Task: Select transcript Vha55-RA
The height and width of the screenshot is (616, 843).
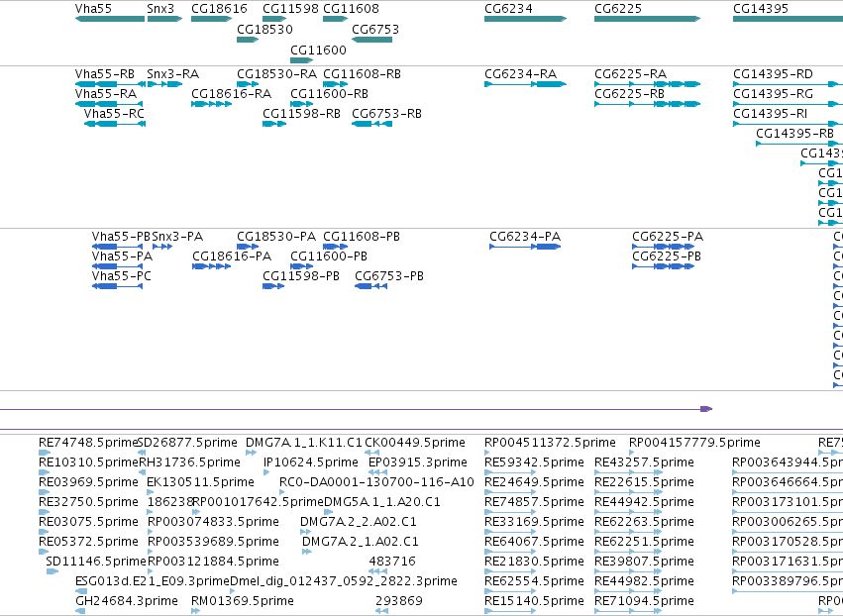Action: [x=106, y=94]
